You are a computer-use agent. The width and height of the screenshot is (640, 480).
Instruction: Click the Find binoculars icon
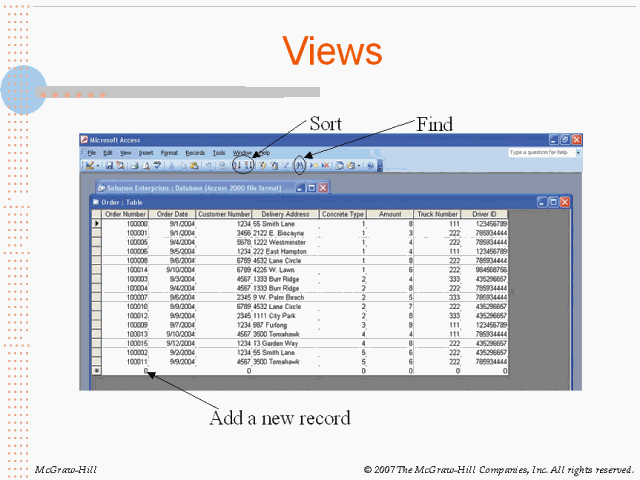pyautogui.click(x=300, y=165)
